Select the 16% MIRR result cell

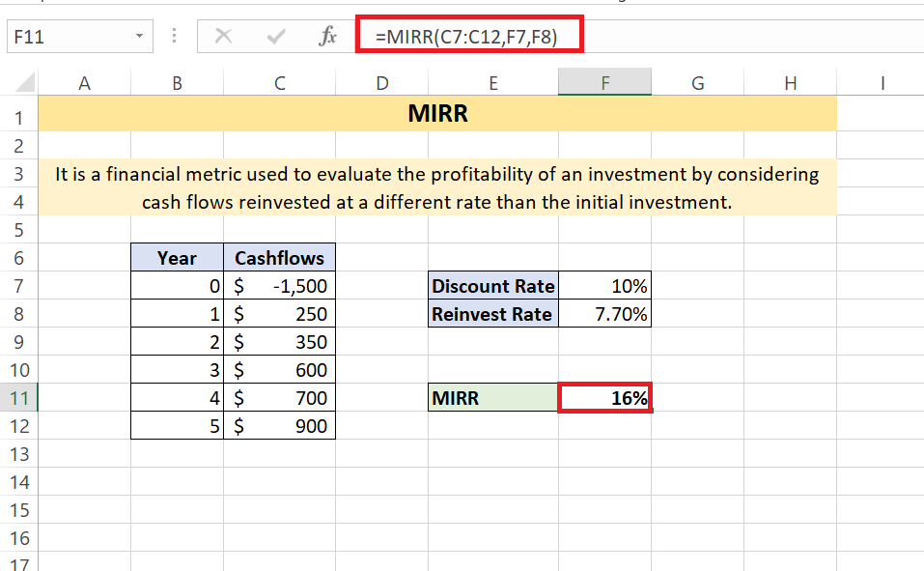tap(604, 398)
